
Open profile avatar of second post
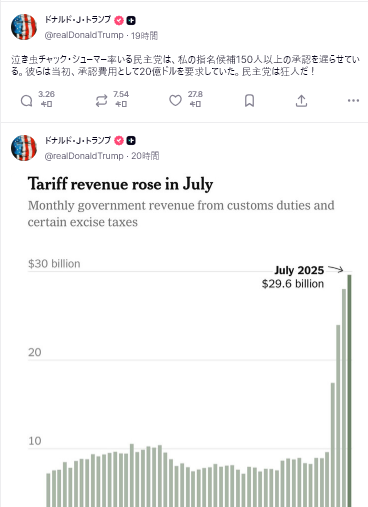(x=24, y=148)
